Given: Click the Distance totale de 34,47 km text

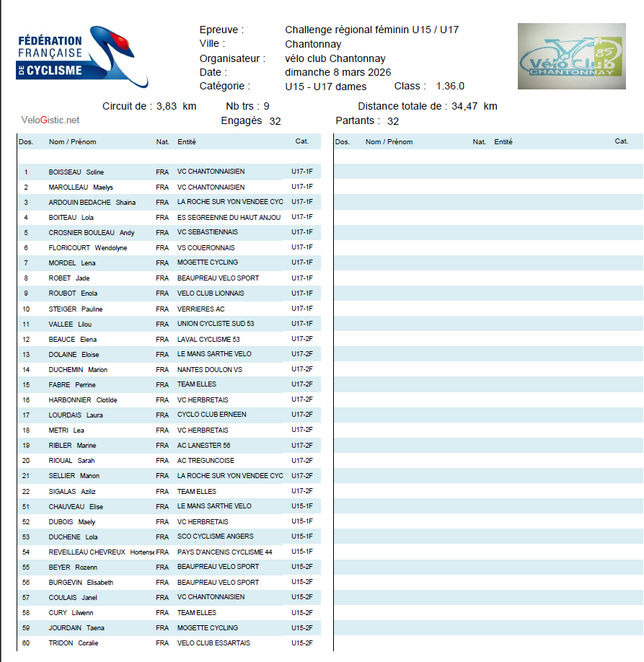Looking at the screenshot, I should tap(427, 107).
